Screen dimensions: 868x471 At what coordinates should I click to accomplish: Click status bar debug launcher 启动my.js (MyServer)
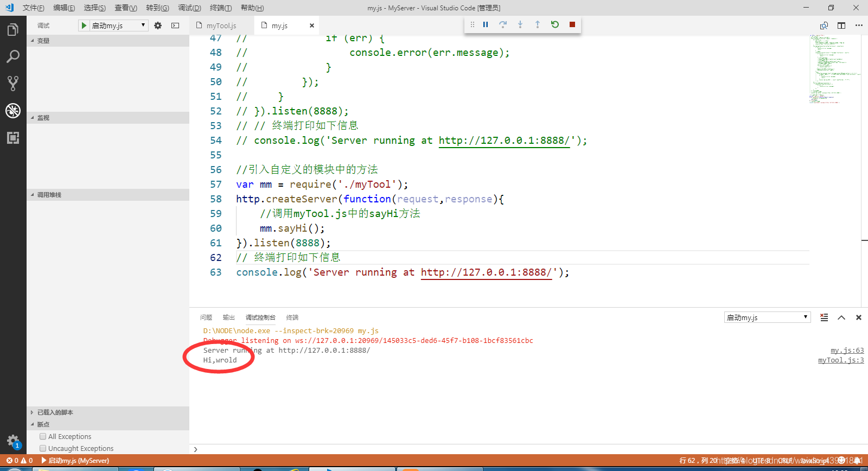(75, 461)
